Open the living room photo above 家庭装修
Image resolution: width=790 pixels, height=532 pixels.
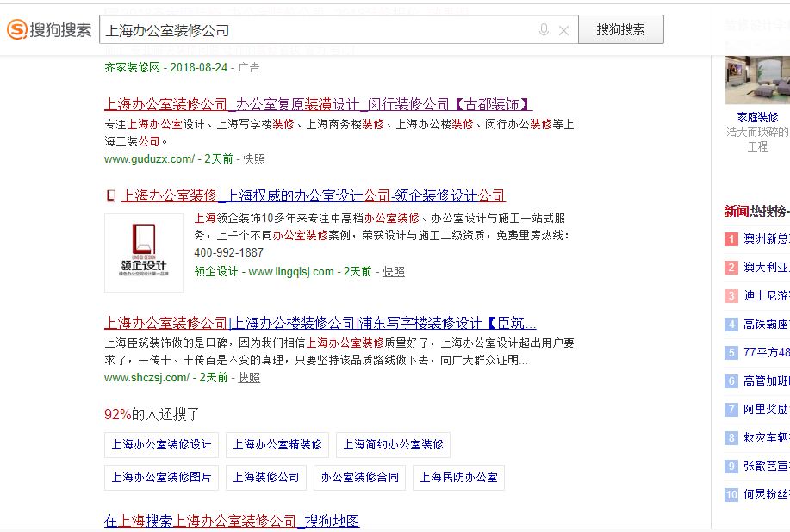(757, 80)
